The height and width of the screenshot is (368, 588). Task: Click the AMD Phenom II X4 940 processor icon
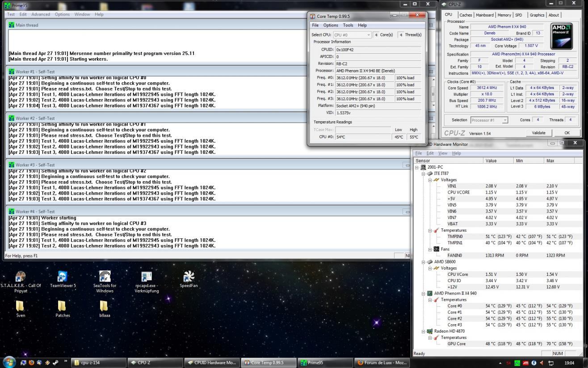430,294
